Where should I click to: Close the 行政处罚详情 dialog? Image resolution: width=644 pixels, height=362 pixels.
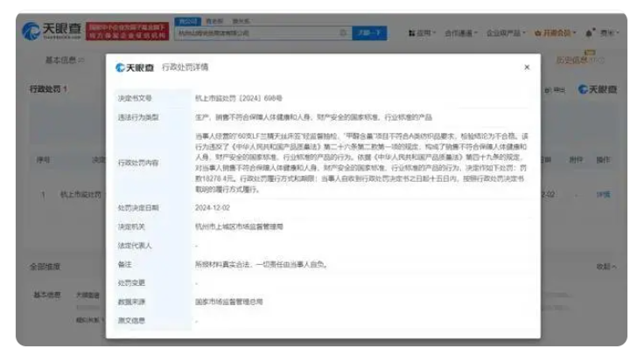point(527,67)
